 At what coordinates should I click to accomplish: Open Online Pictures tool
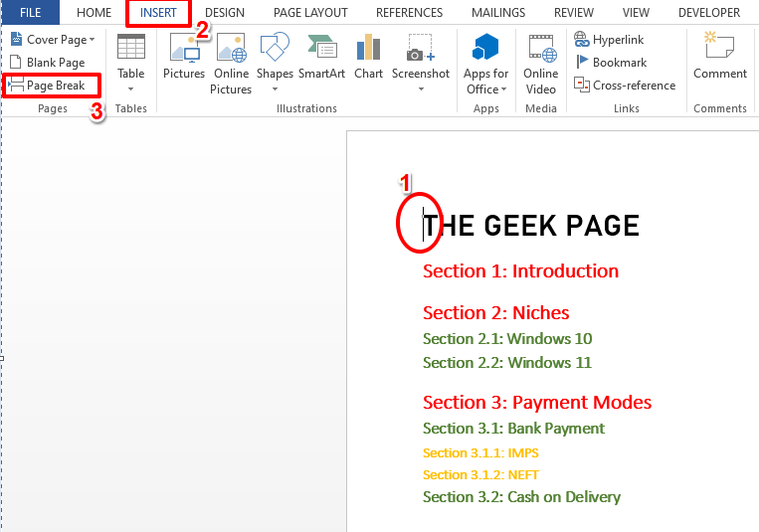[231, 49]
